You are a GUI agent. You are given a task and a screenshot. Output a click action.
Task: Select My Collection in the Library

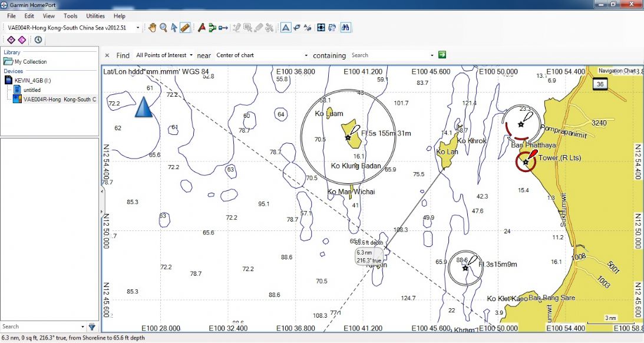[x=30, y=61]
